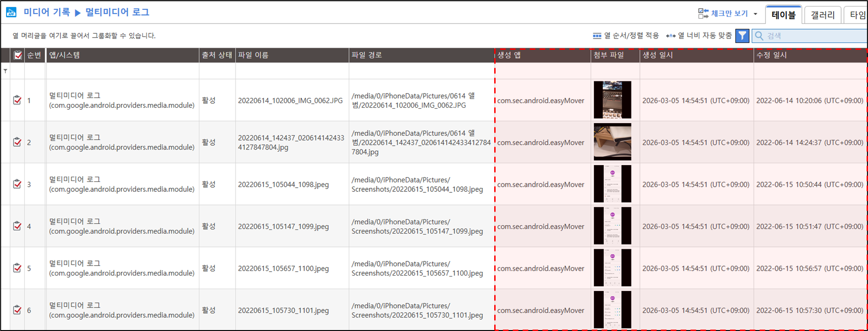
Task: Switch to the 갤러리 tab
Action: (x=822, y=15)
